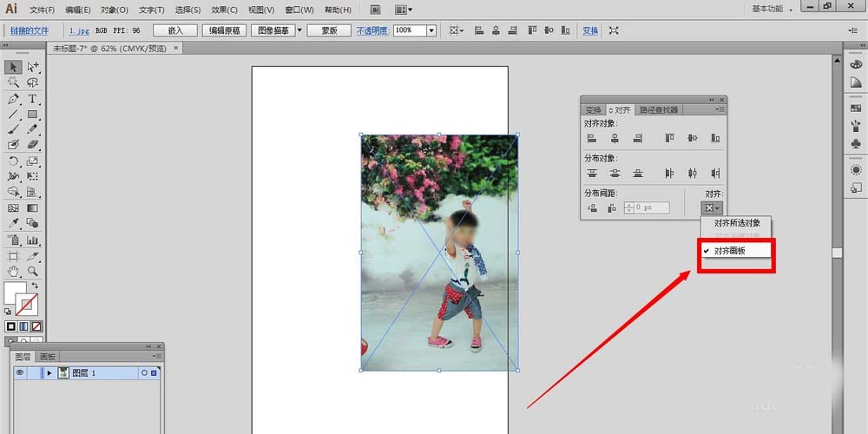This screenshot has width=868, height=434.
Task: Click target circle of 图层 1
Action: coord(144,373)
